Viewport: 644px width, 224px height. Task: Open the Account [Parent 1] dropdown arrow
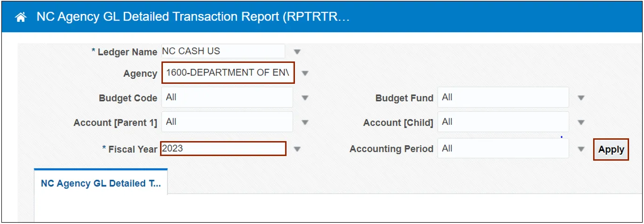[x=305, y=122]
